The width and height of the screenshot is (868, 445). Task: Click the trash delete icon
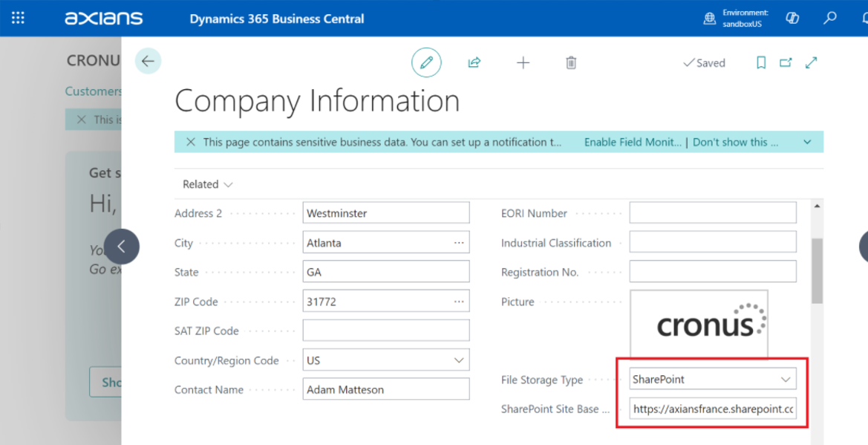pyautogui.click(x=571, y=63)
